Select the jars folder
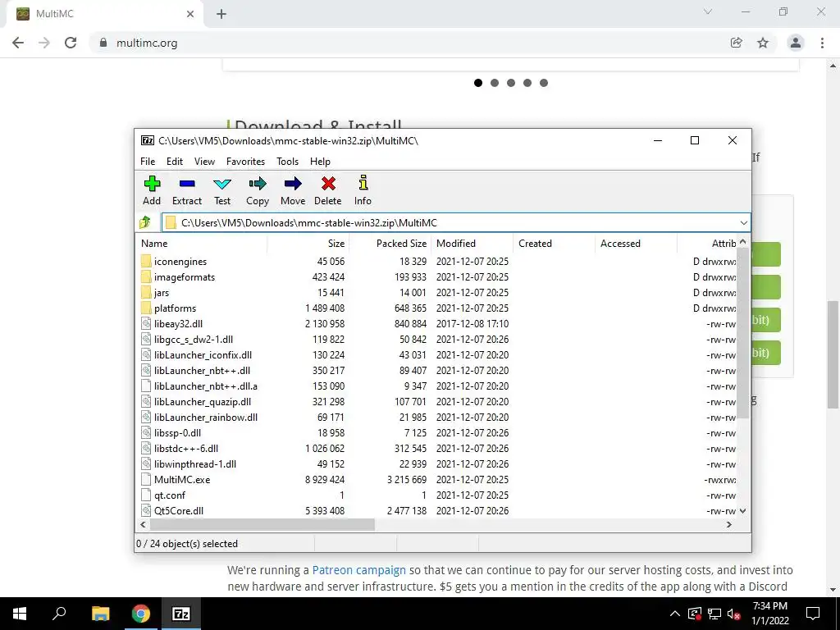 click(x=162, y=293)
